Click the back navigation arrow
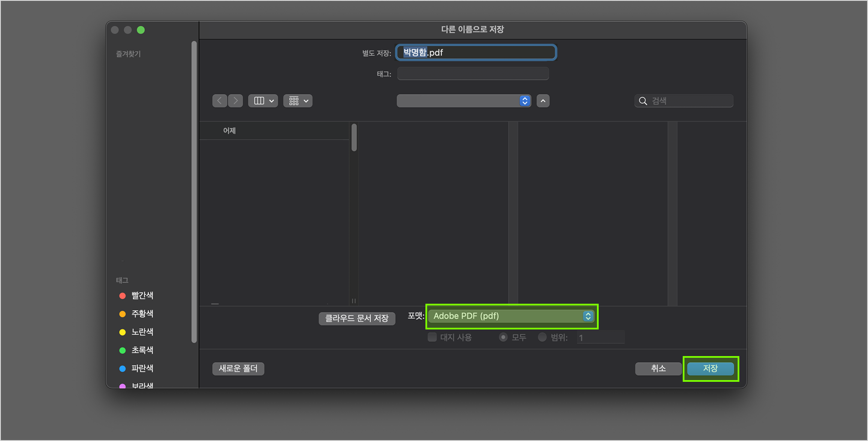868x441 pixels. [x=220, y=101]
